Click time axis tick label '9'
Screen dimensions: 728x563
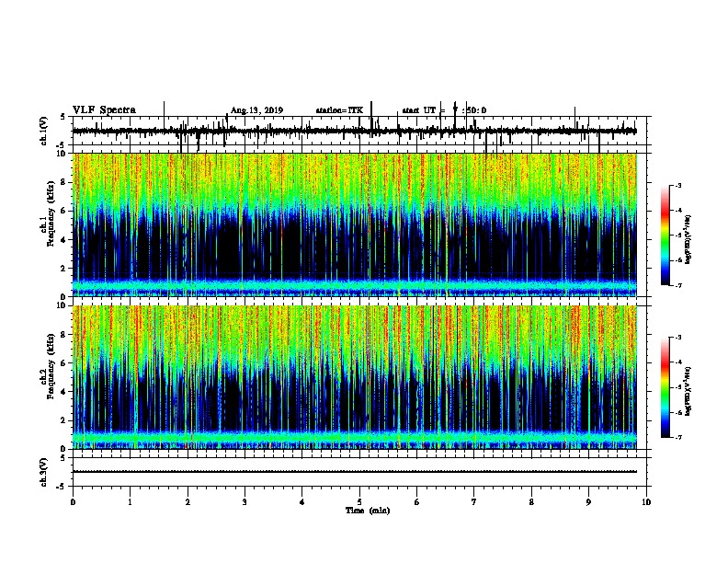click(x=588, y=502)
